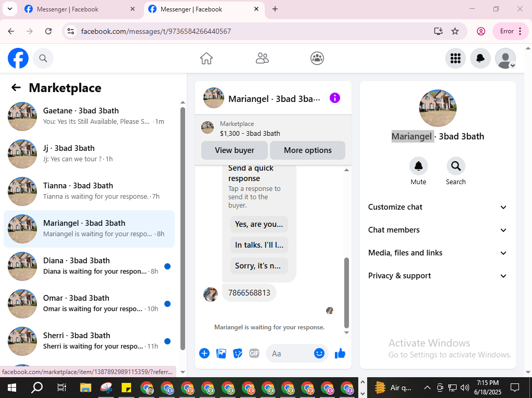This screenshot has width=532, height=398.
Task: Expand Media, files and links section
Action: pyautogui.click(x=438, y=253)
